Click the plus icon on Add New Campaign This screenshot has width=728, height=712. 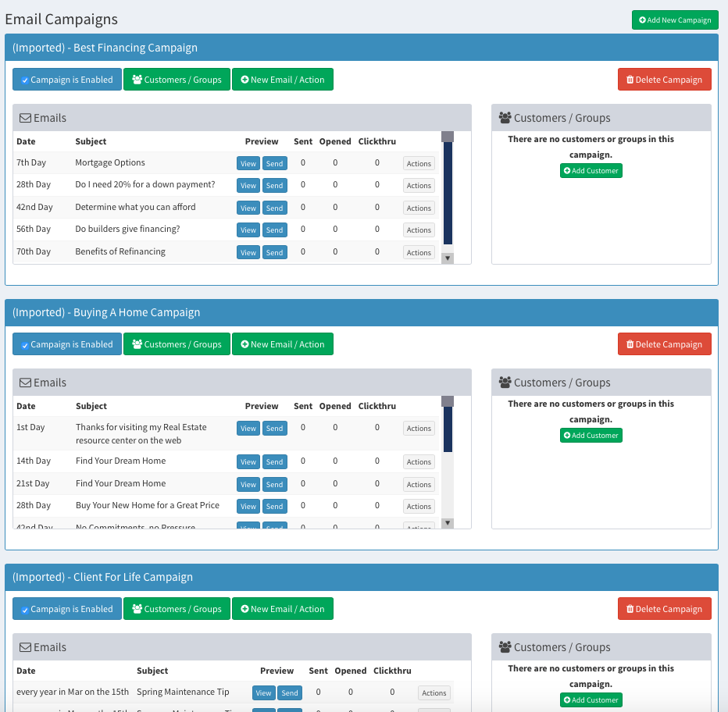click(x=641, y=20)
